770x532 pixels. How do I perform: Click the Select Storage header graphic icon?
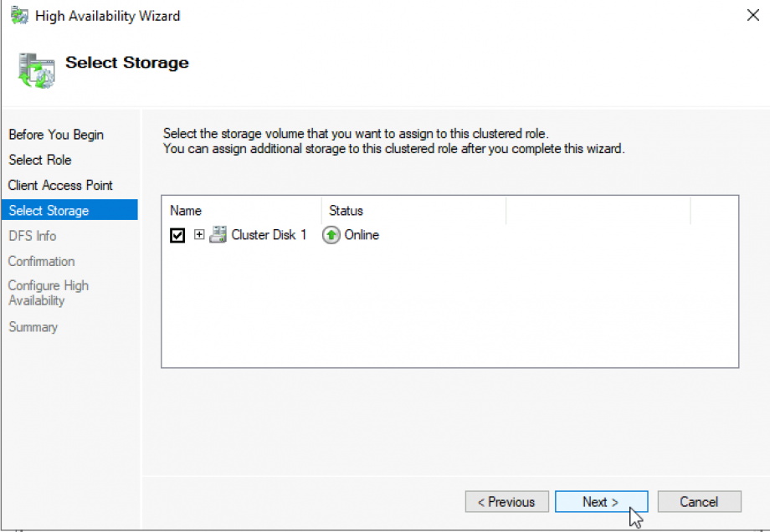[34, 70]
